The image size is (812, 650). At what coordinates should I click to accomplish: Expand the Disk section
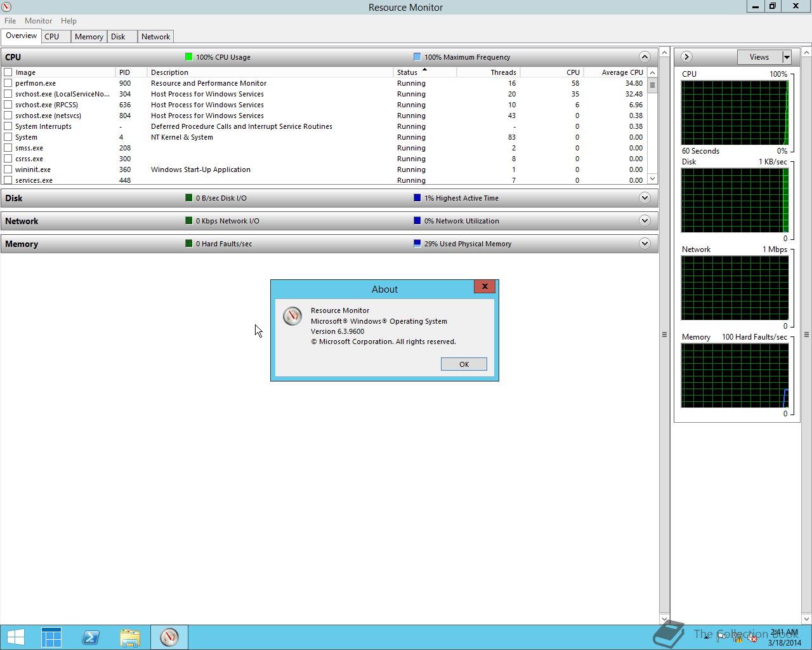pyautogui.click(x=645, y=197)
